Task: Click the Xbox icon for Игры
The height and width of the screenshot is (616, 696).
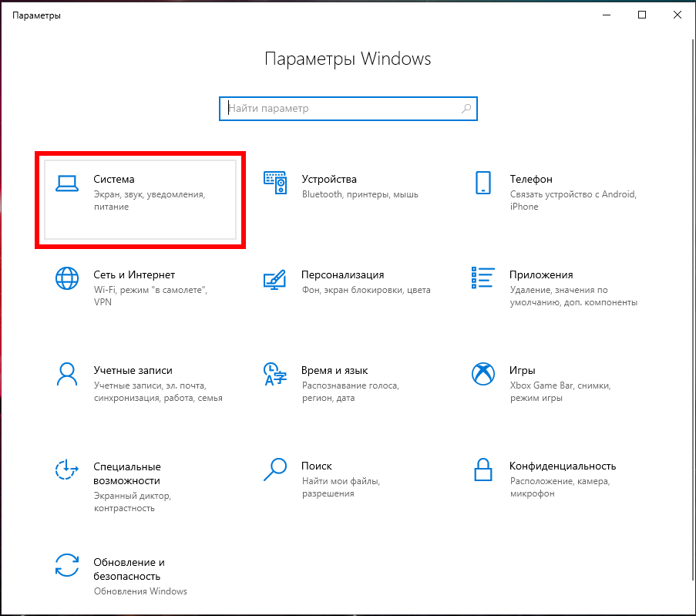Action: pyautogui.click(x=483, y=374)
